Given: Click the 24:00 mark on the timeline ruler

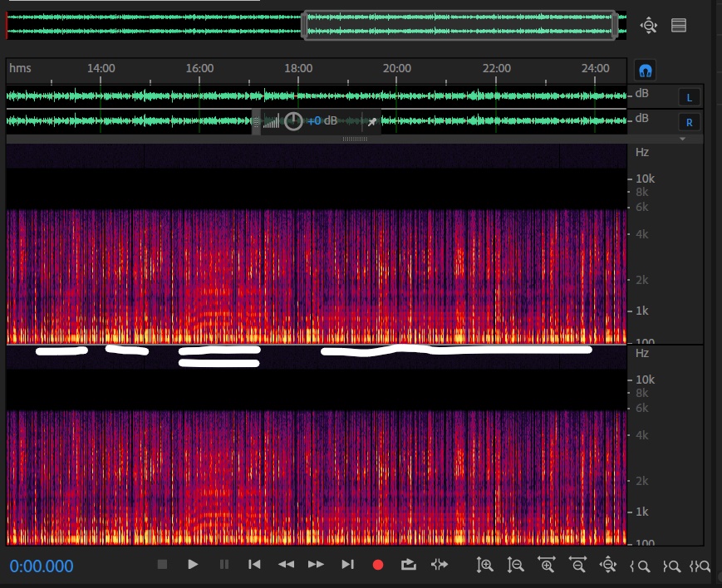Looking at the screenshot, I should (x=596, y=69).
